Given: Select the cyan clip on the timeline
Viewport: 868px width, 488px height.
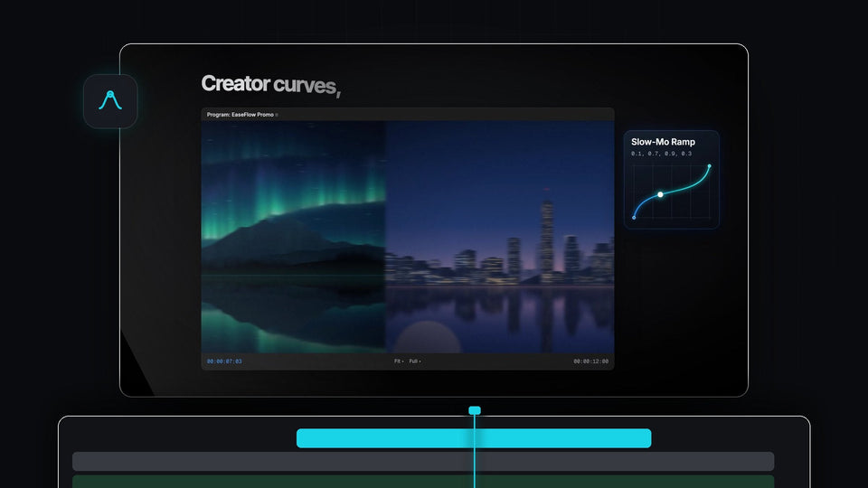Looking at the screenshot, I should (474, 438).
